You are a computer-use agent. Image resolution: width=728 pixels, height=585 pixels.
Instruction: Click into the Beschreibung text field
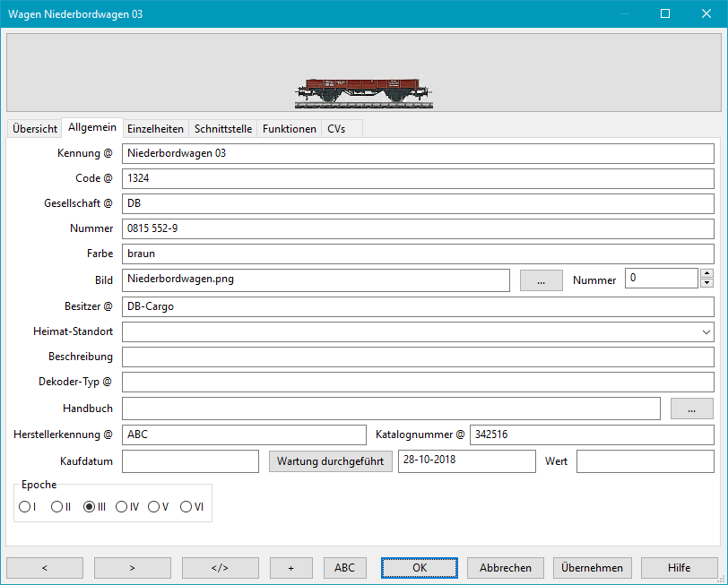pyautogui.click(x=418, y=357)
